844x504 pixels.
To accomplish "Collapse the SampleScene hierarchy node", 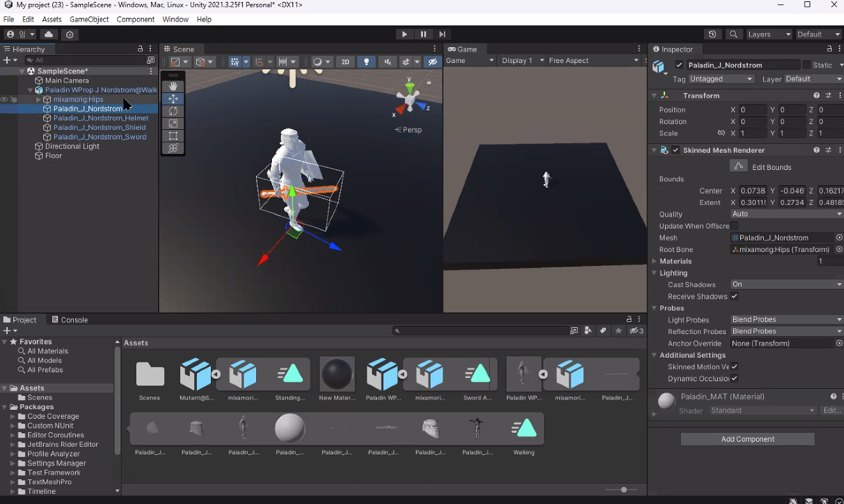I will click(22, 71).
